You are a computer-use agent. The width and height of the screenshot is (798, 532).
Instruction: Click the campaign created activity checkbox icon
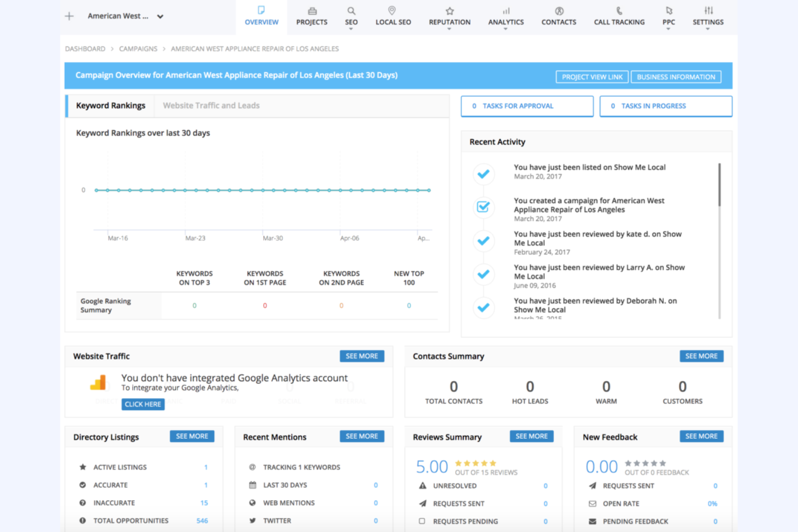tap(484, 207)
